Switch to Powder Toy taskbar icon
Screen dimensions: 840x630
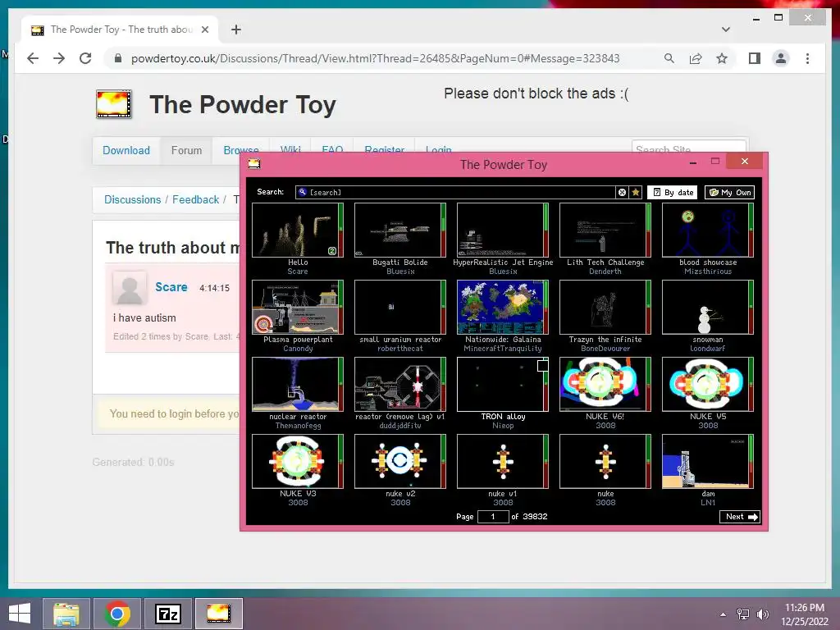tap(218, 614)
